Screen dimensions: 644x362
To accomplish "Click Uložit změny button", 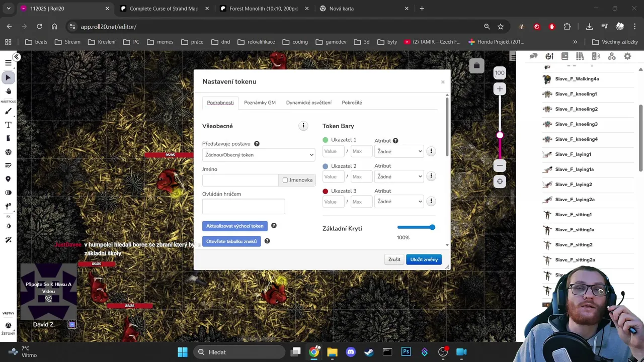I will click(424, 259).
